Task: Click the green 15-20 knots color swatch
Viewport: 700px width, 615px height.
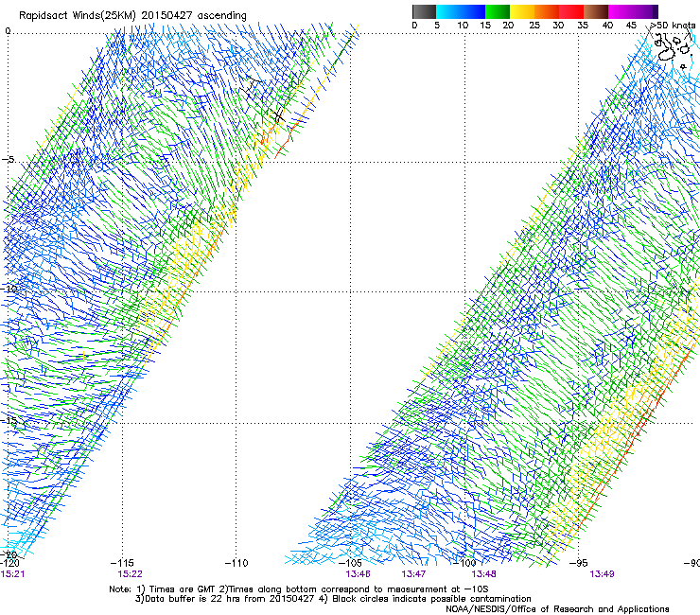Action: [x=498, y=11]
